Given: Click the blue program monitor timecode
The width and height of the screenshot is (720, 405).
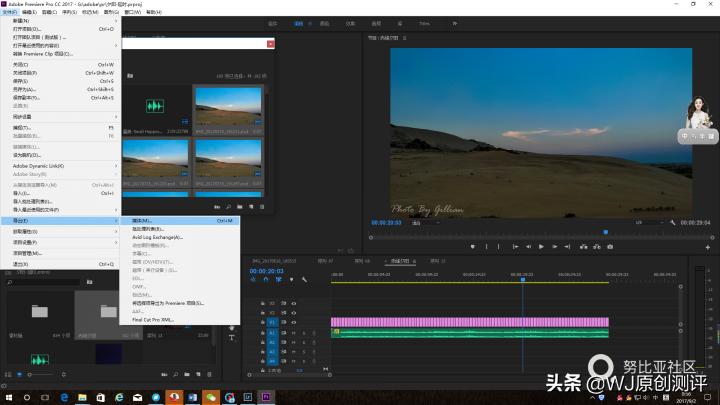Looking at the screenshot, I should (386, 223).
